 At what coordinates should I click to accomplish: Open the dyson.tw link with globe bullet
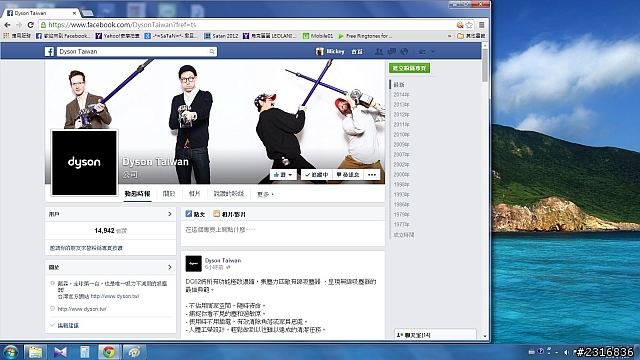[x=82, y=309]
